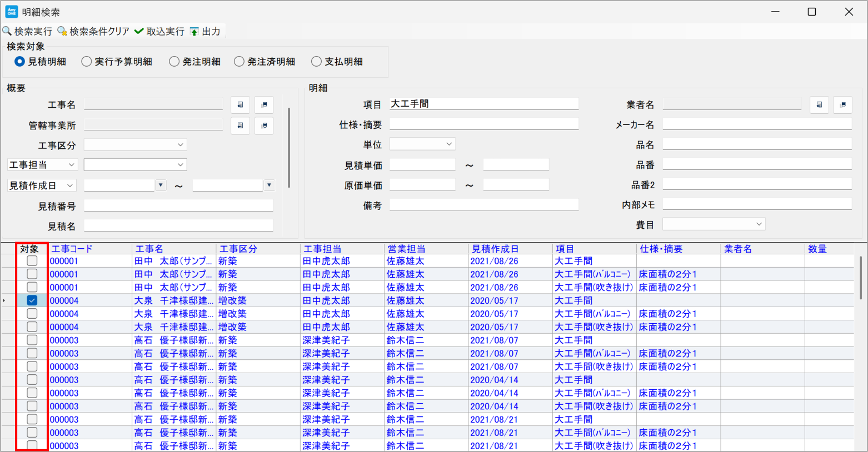Screen dimensions: 868x452
Task: Execute import via 取込実行 checkmark
Action: click(x=159, y=32)
